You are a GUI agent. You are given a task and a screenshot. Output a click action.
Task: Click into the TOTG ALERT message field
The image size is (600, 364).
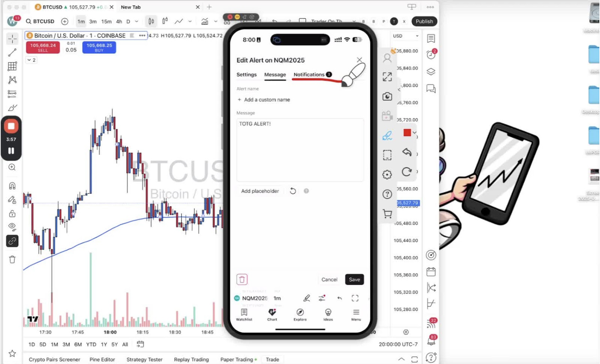tap(300, 150)
